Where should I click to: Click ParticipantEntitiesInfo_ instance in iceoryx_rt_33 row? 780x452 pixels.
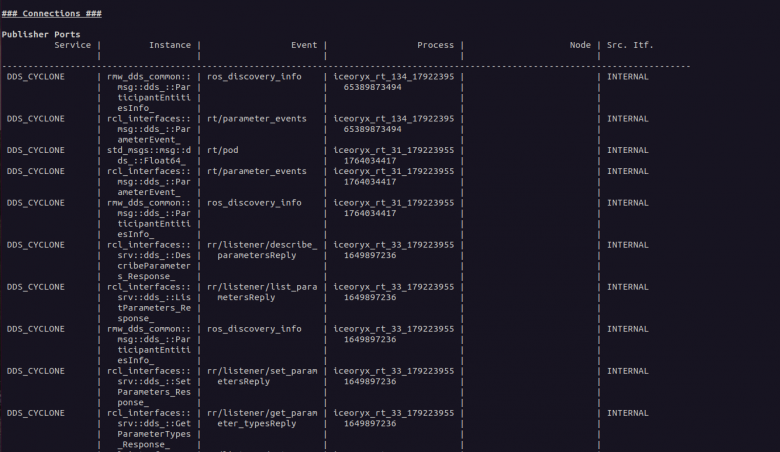(x=149, y=345)
